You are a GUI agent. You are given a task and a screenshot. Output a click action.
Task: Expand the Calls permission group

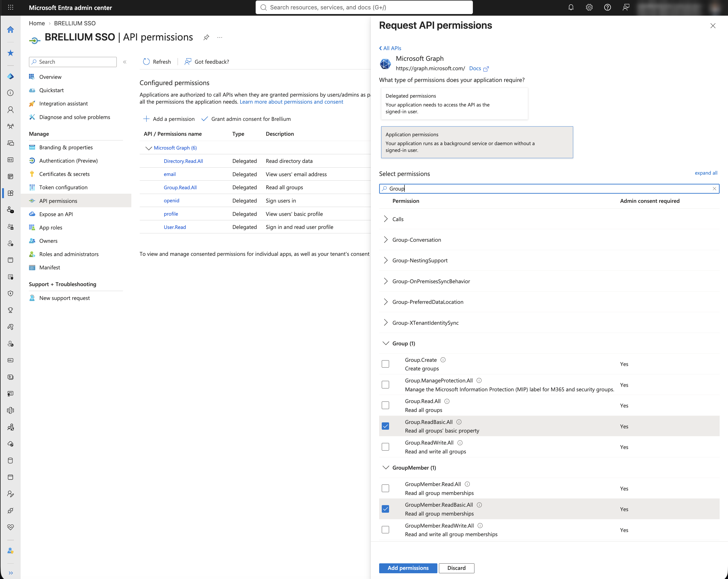386,219
